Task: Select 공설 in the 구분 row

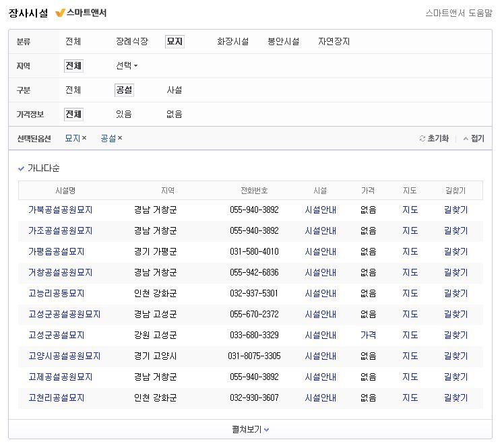Action: coord(124,90)
